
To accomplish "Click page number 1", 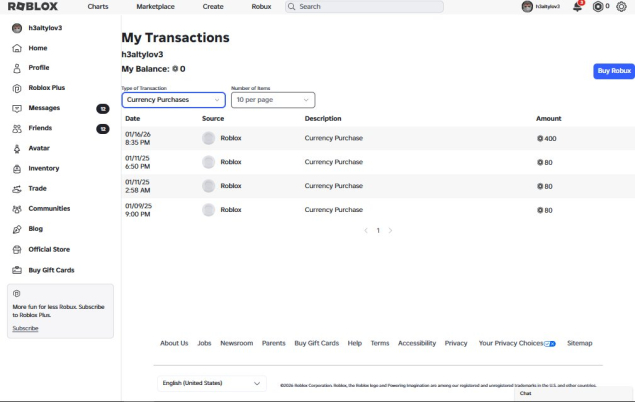I will tap(378, 230).
